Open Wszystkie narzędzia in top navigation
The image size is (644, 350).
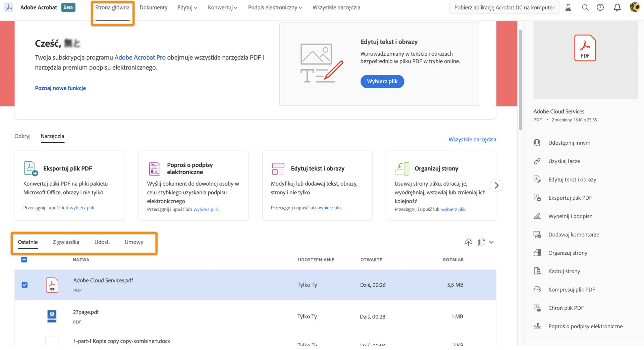[336, 7]
